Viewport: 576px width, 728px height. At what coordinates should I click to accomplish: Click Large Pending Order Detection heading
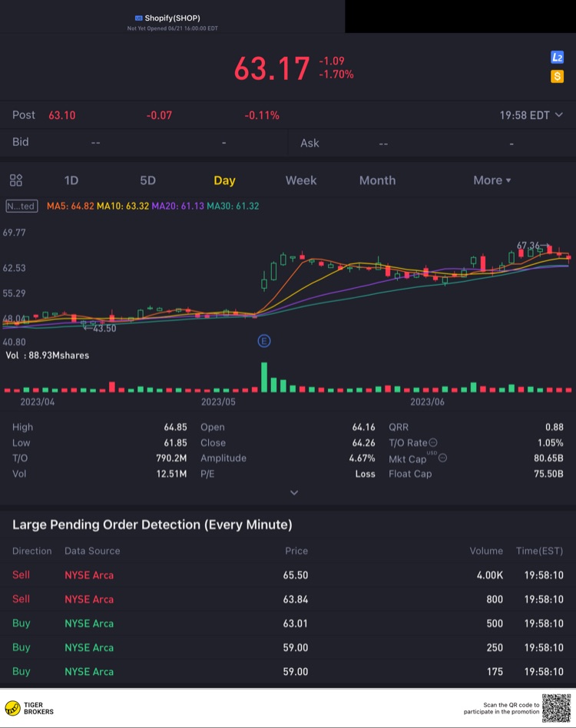point(152,524)
